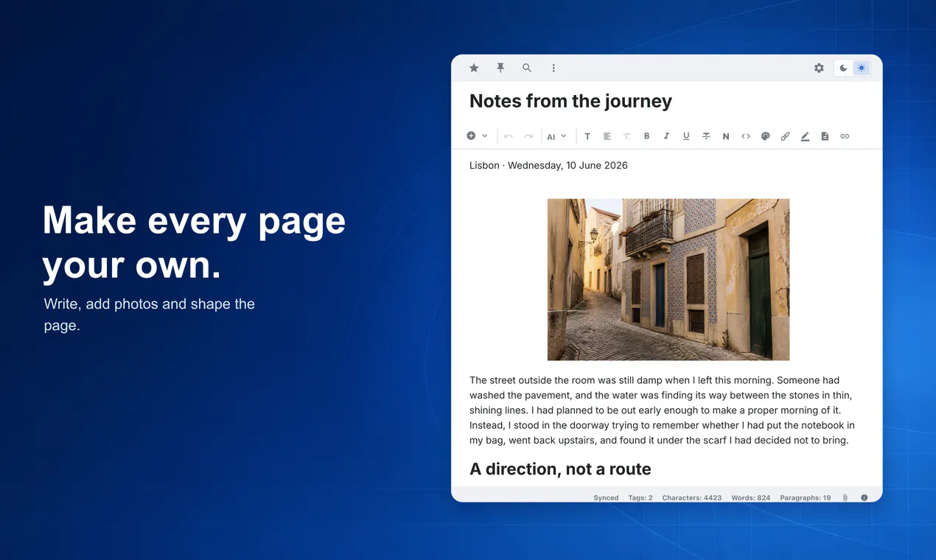Star this note as a favorite
This screenshot has width=936, height=560.
[474, 68]
